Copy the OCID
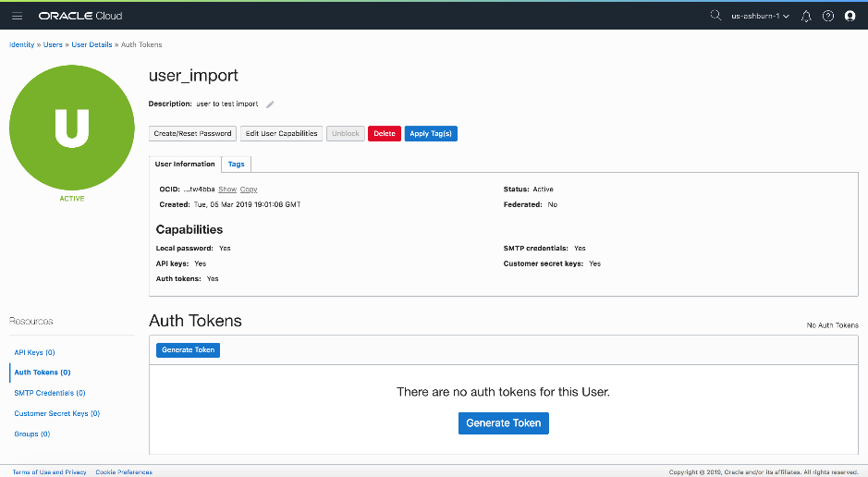This screenshot has width=868, height=477. pyautogui.click(x=249, y=190)
